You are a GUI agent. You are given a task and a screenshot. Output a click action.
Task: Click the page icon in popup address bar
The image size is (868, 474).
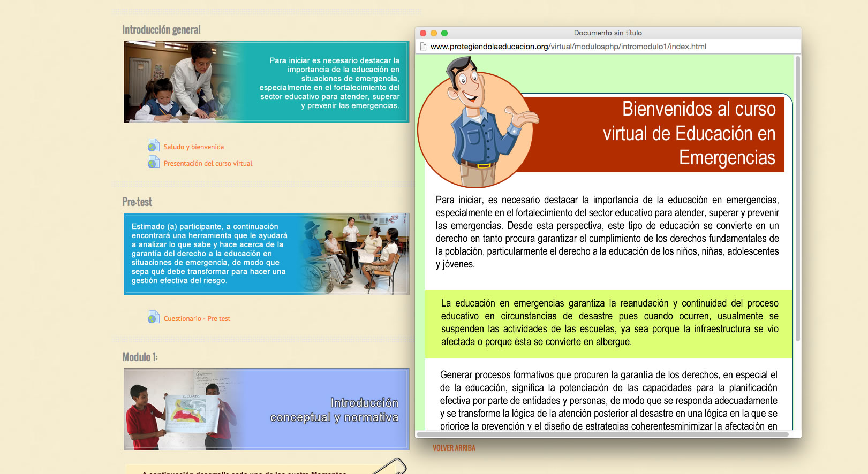(423, 47)
